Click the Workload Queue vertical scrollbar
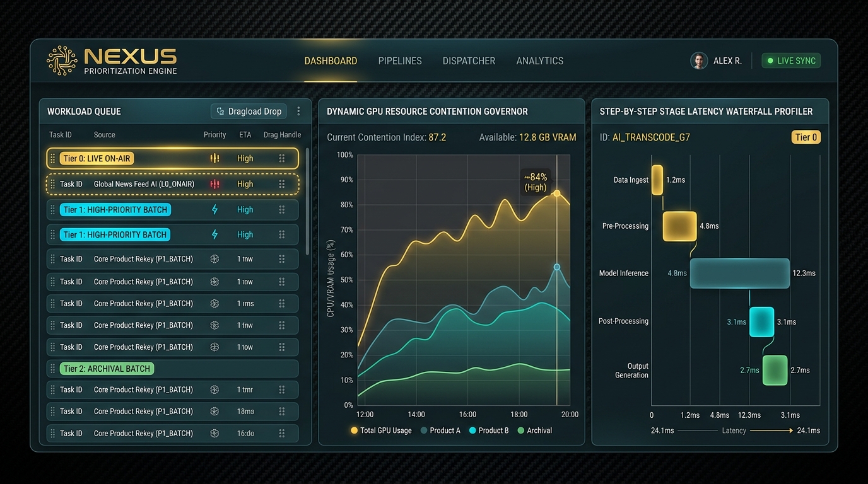 pos(307,202)
